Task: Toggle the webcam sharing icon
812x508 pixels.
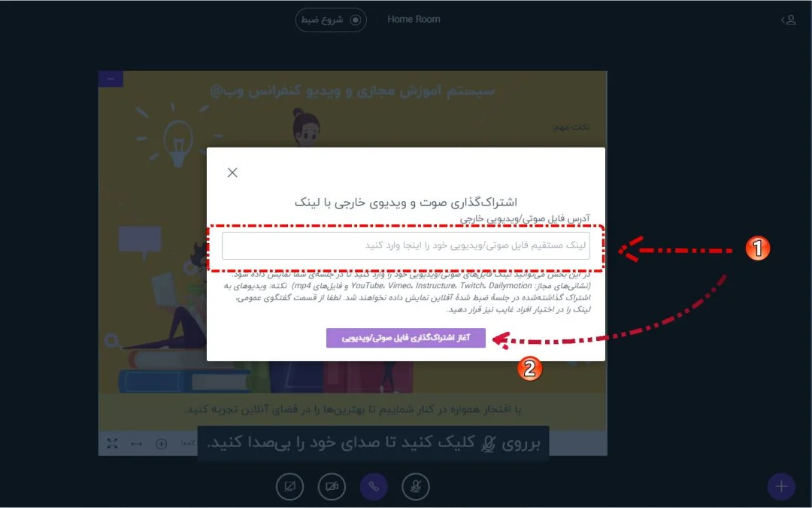Action: coord(332,487)
